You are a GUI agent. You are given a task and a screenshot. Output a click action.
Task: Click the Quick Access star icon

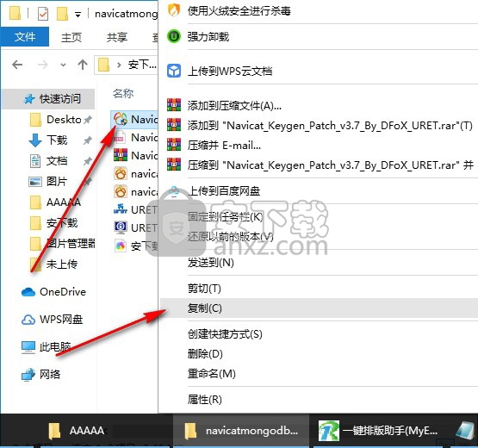pos(29,99)
